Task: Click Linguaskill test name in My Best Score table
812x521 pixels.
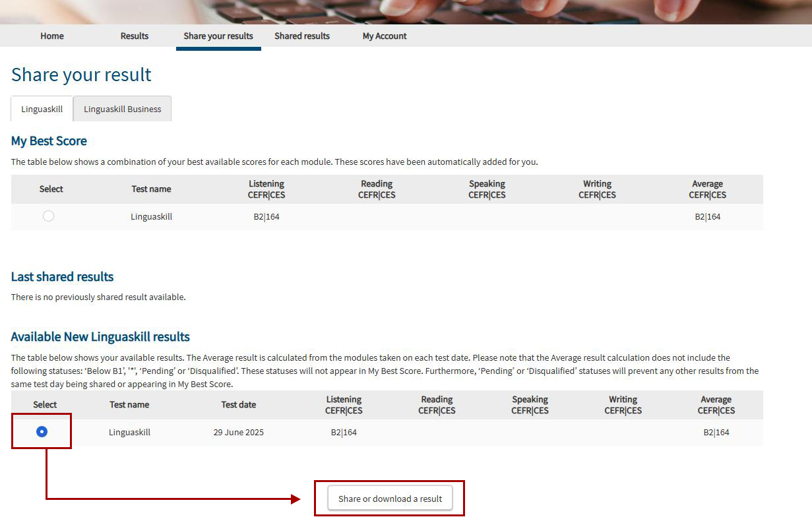Action: (x=151, y=216)
